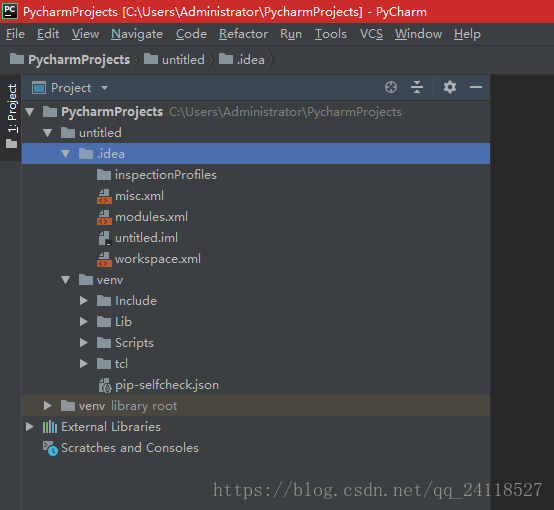Click the misc.xml file icon

click(104, 196)
